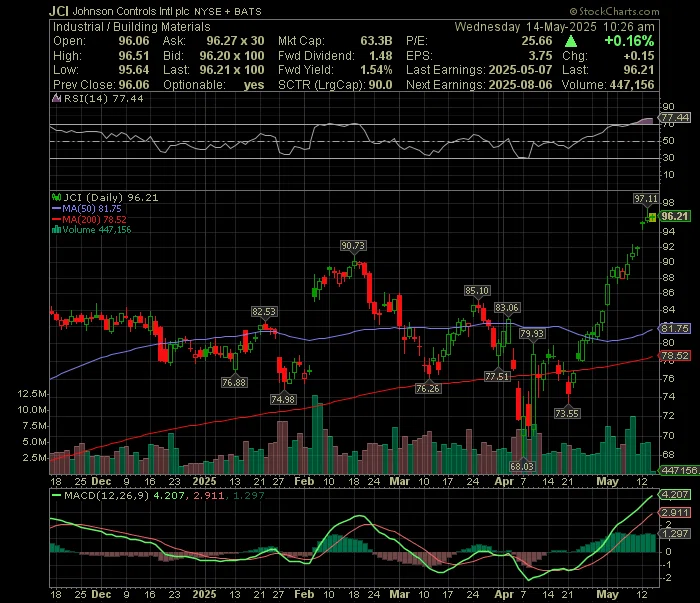Viewport: 700px width, 603px height.
Task: Click the MACD green line legend marker
Action: (x=57, y=495)
